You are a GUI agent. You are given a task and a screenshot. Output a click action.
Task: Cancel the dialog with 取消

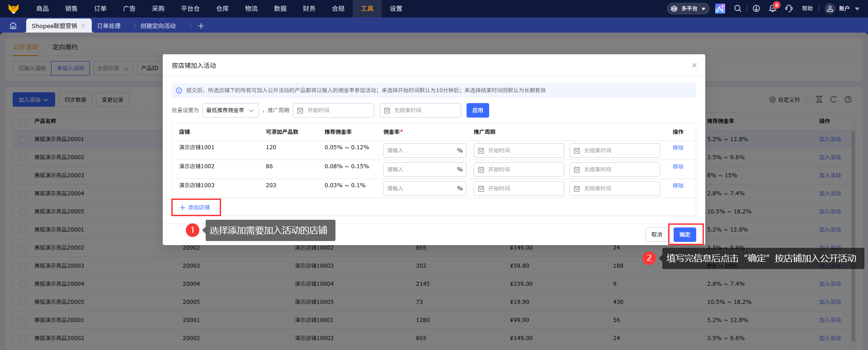(657, 235)
